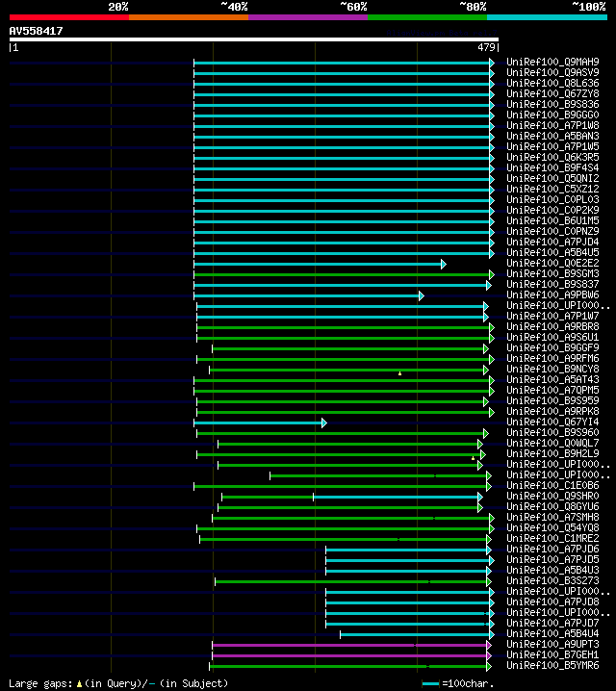The image size is (616, 691).
Task: Select UniRef100_A5AT43 label
Action: (x=552, y=379)
